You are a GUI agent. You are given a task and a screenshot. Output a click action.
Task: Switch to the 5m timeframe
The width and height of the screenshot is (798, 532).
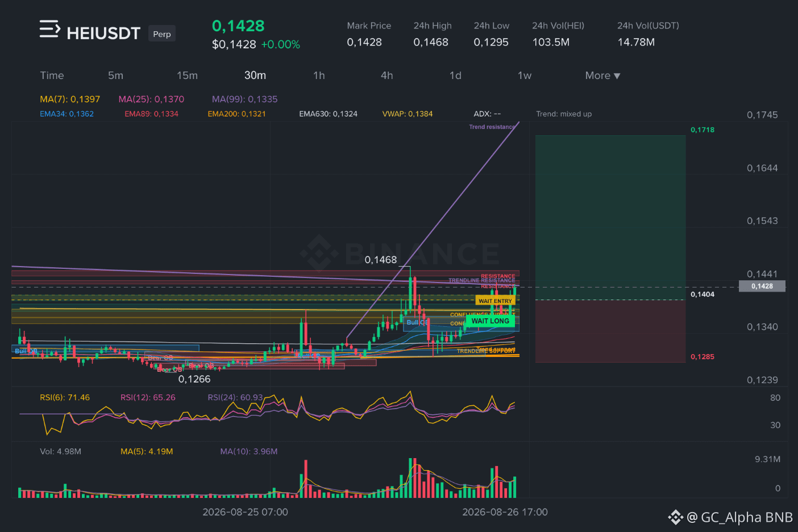[115, 76]
